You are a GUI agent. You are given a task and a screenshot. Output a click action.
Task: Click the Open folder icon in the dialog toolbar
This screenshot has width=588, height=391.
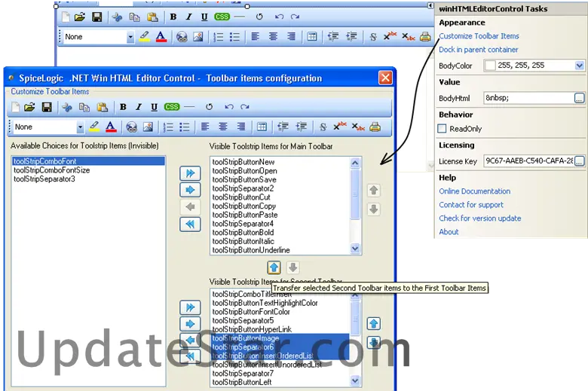(29, 107)
